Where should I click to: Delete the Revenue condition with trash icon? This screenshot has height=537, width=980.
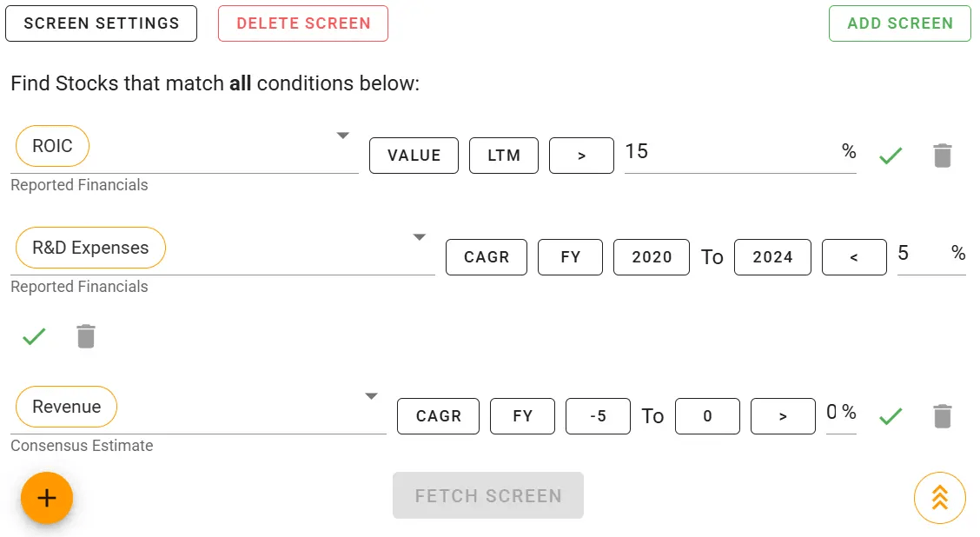[942, 416]
